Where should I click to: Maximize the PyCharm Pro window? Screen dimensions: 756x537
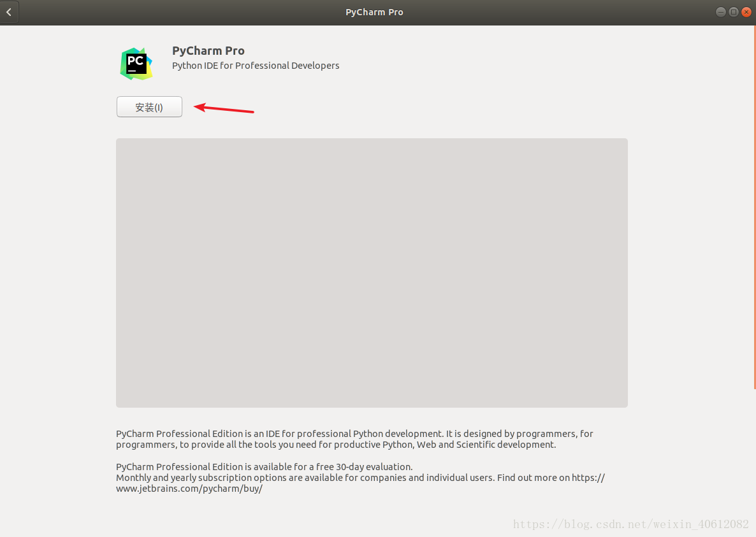[x=733, y=12]
